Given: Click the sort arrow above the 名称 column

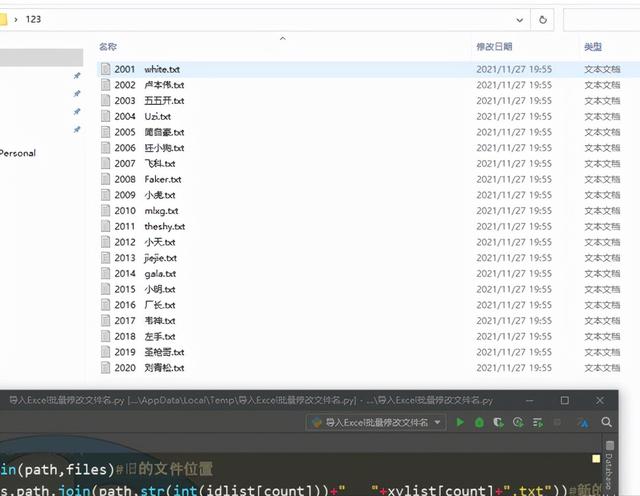Looking at the screenshot, I should tap(282, 38).
